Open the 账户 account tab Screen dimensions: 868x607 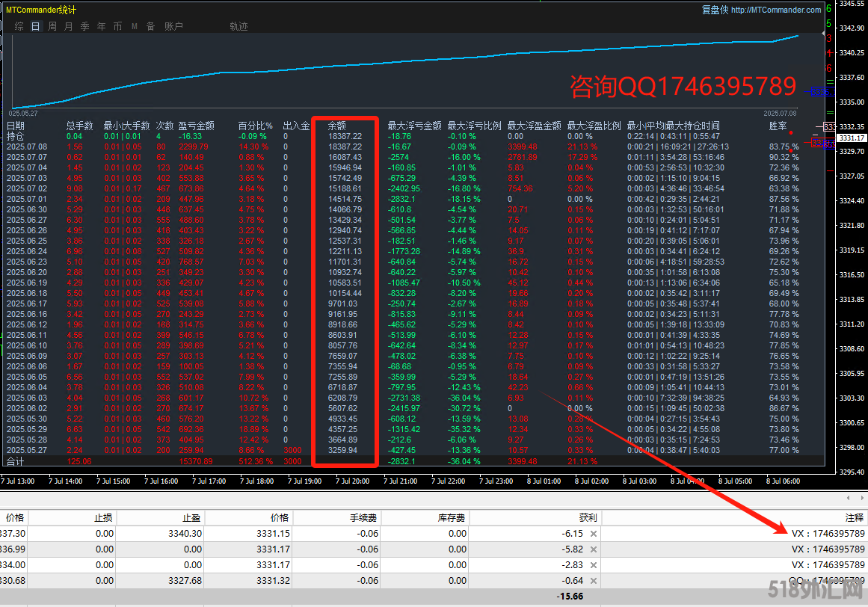coord(173,26)
